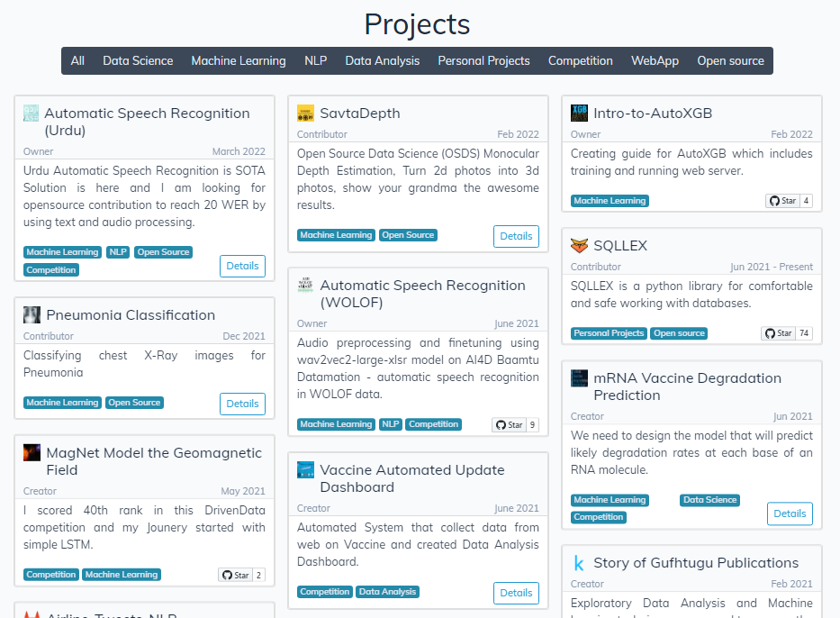
Task: Click the star count 9 on WOLOF card
Action: point(532,425)
